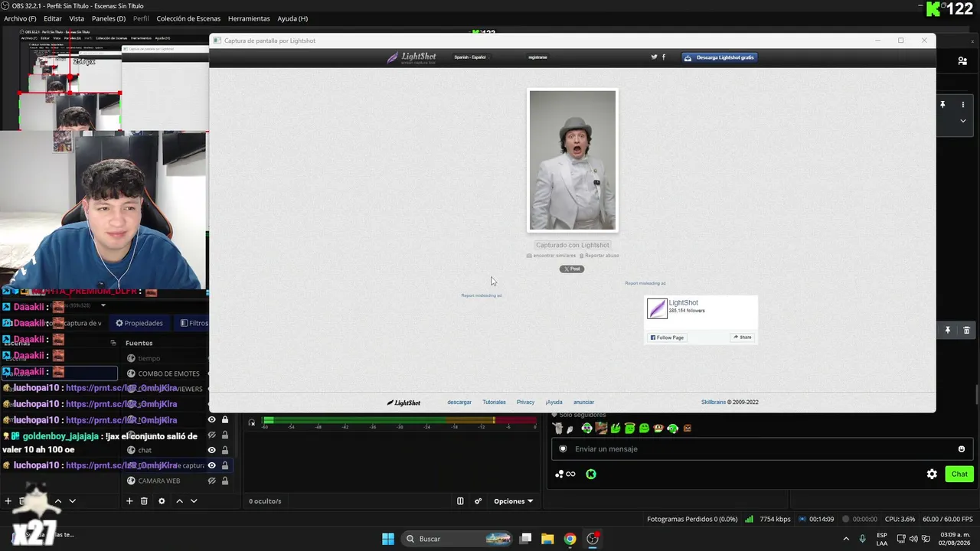
Task: Toggle lock on the highlighted capture source
Action: [x=225, y=465]
